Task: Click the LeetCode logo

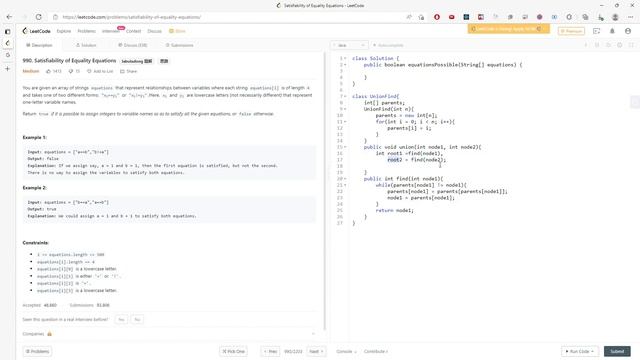Action: (36, 31)
